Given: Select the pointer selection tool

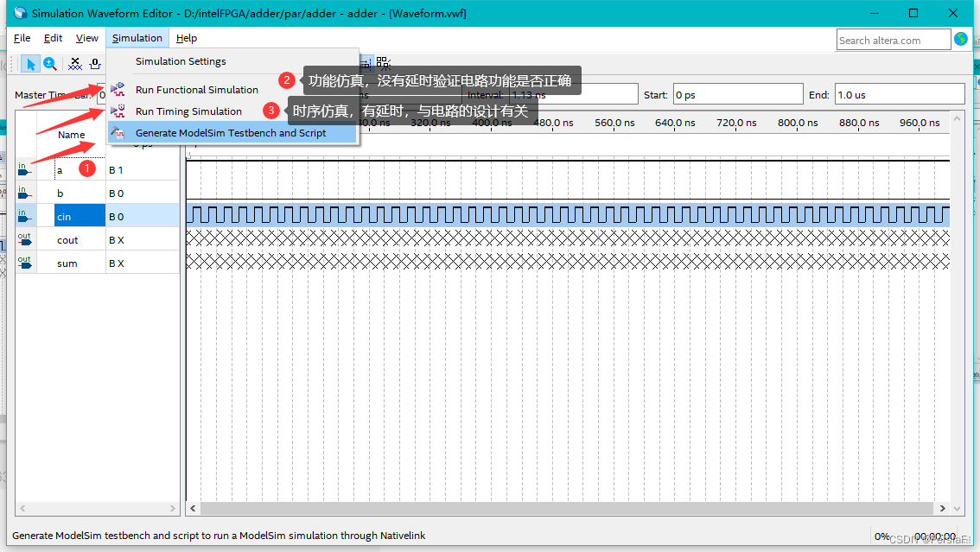Looking at the screenshot, I should click(30, 64).
